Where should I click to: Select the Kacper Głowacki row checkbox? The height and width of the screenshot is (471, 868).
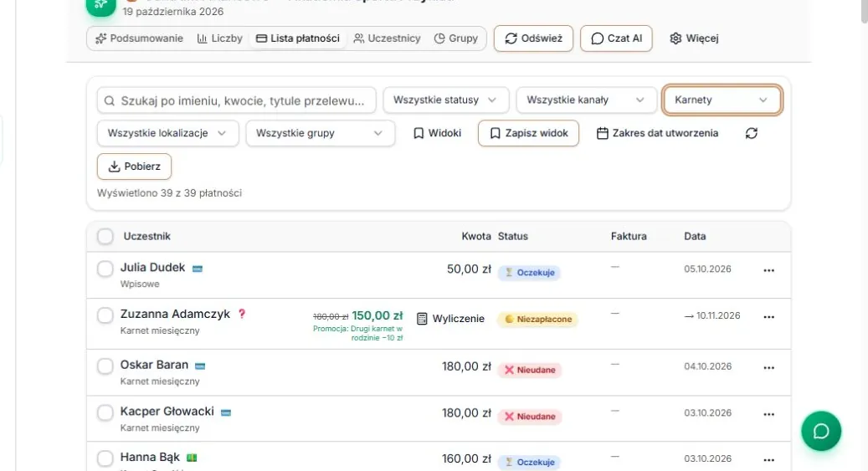click(105, 413)
